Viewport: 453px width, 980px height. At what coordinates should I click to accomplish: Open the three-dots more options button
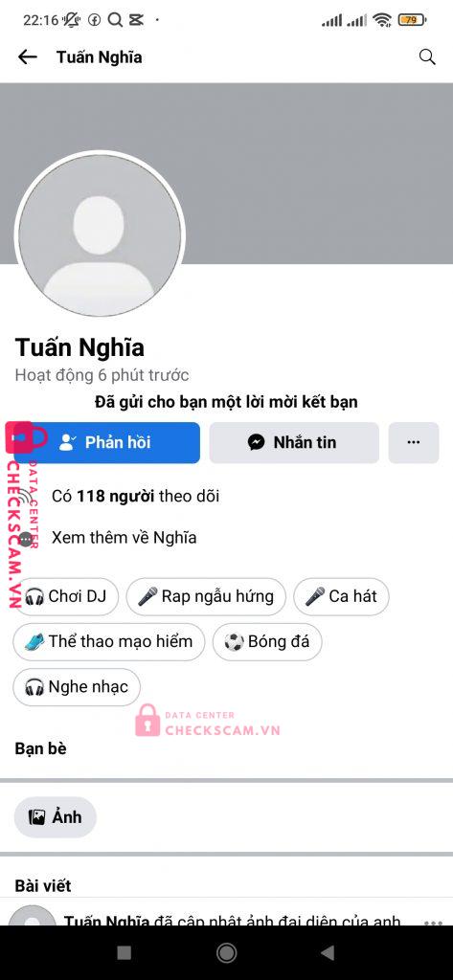point(414,442)
